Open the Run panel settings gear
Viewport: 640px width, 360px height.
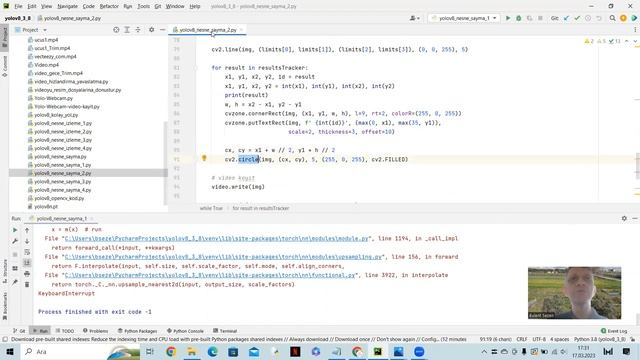[x=624, y=219]
